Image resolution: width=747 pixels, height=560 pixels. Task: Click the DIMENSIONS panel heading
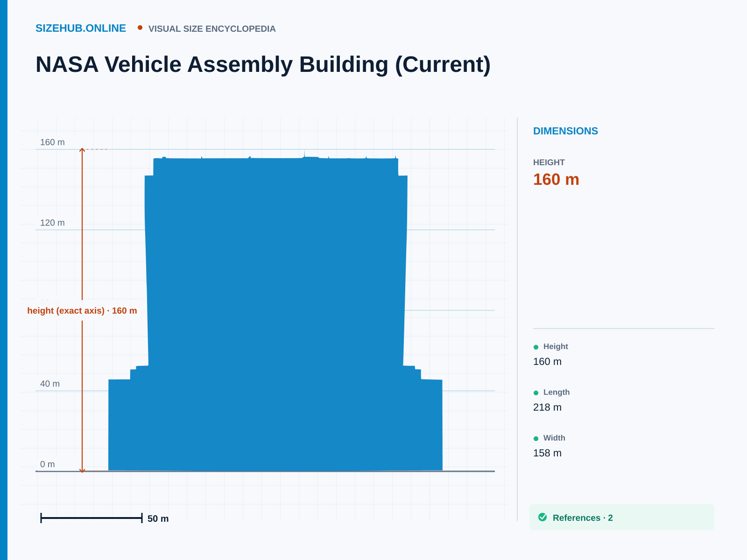[565, 131]
